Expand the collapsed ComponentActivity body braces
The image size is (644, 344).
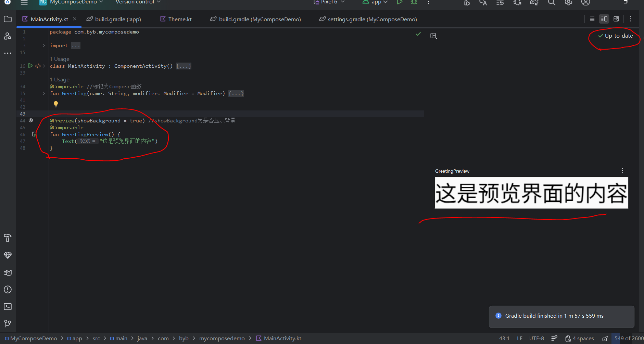coord(184,66)
